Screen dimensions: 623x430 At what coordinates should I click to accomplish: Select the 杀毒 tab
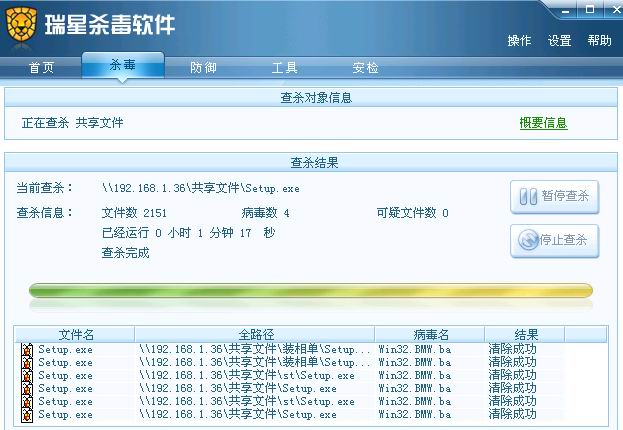pos(123,65)
